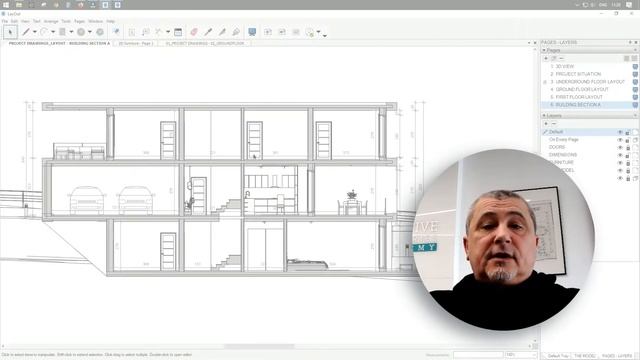
Task: Open the Circle tool dropdown arrow
Action: pos(90,32)
